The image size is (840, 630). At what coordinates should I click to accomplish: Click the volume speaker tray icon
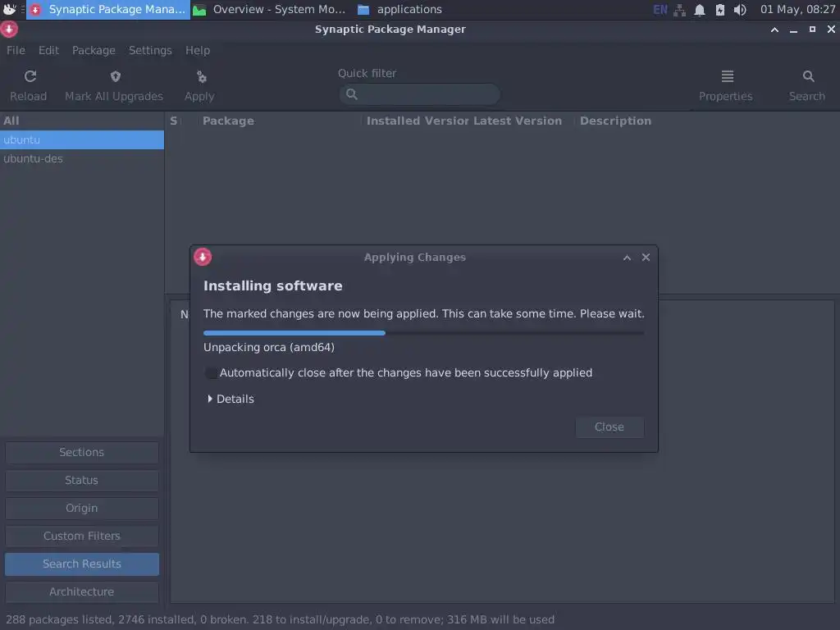[740, 10]
